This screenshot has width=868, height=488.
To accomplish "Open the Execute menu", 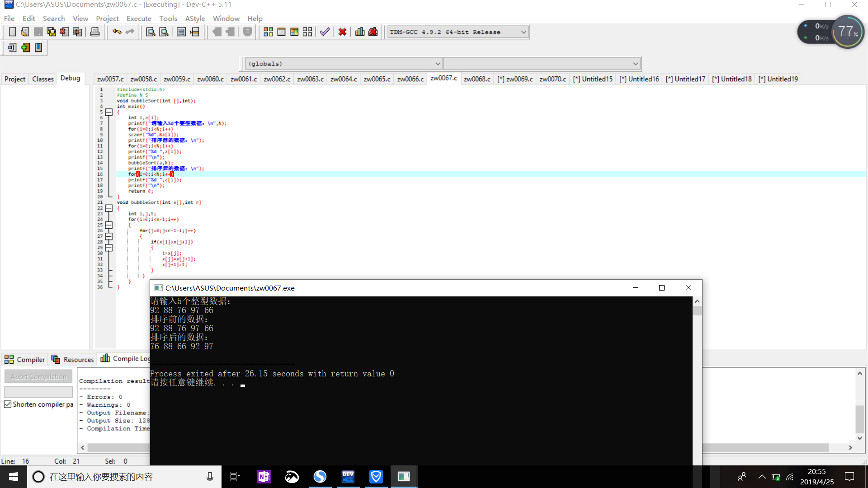I will [139, 19].
